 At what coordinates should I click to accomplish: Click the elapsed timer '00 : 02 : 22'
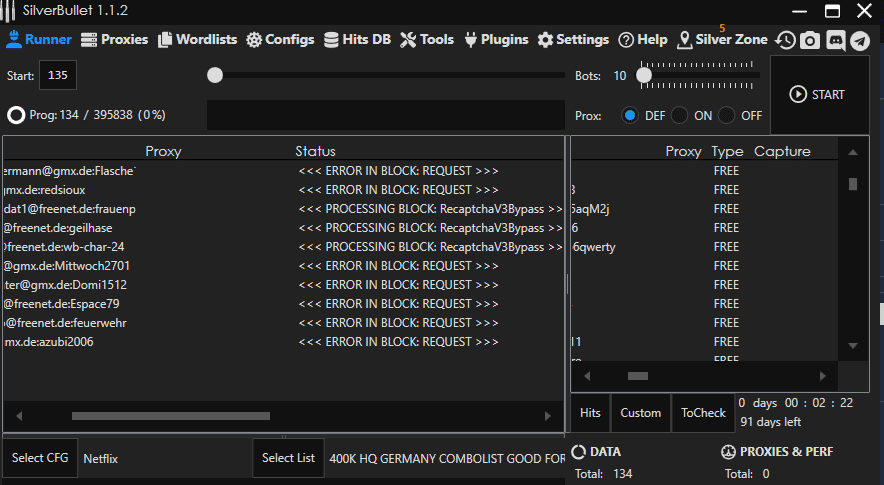click(819, 403)
